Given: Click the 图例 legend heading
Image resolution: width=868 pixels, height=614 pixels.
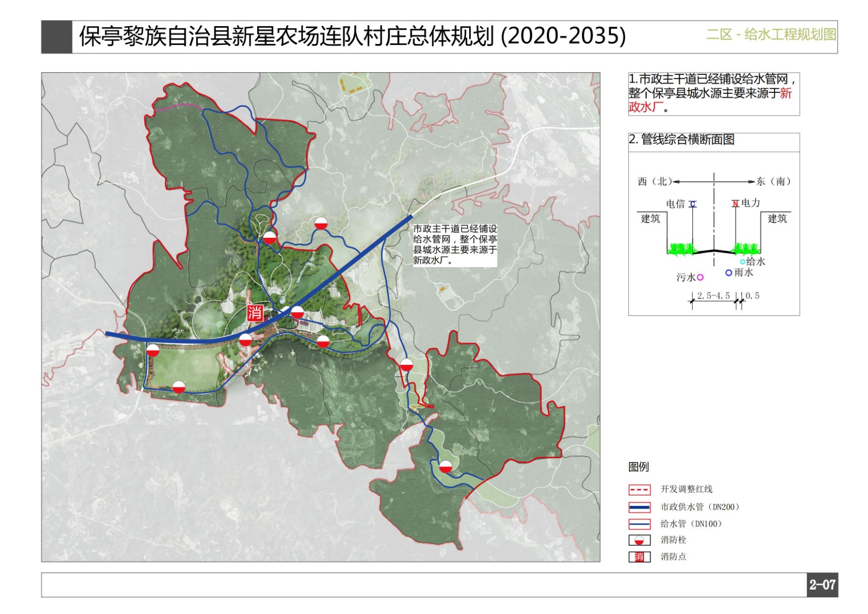Looking at the screenshot, I should pos(639,467).
